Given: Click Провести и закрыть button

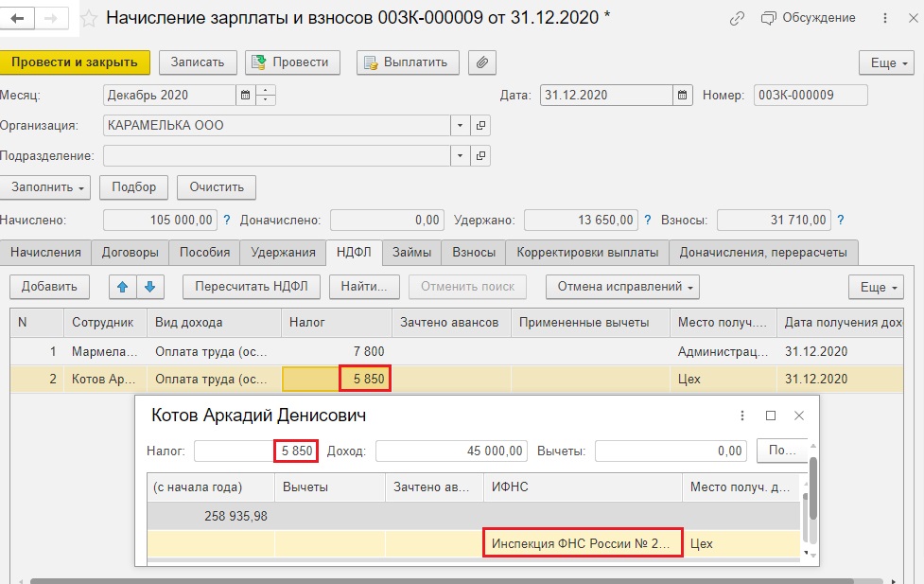Looking at the screenshot, I should coord(75,62).
